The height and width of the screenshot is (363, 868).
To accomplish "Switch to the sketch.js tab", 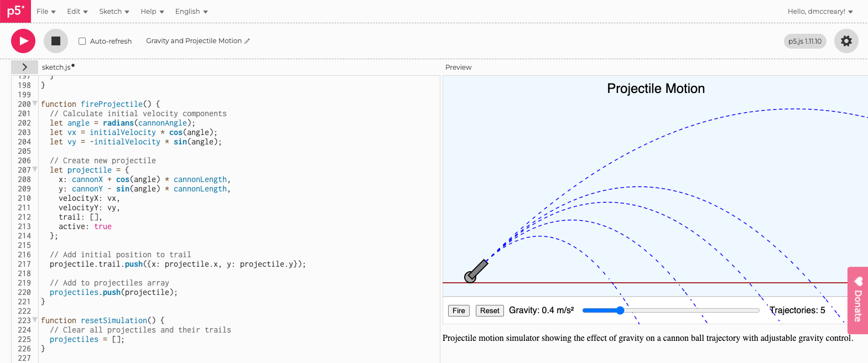I will pyautogui.click(x=56, y=67).
